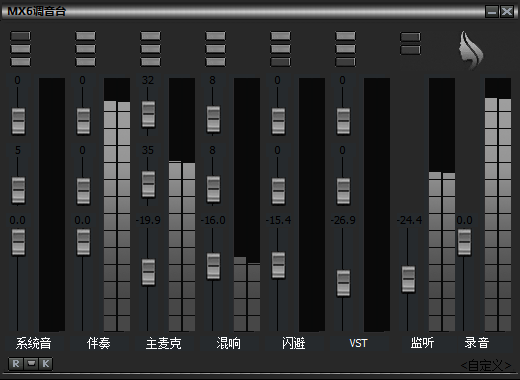Viewport: 520px width, 380px height.
Task: Click the flame face logo icon
Action: (x=470, y=51)
